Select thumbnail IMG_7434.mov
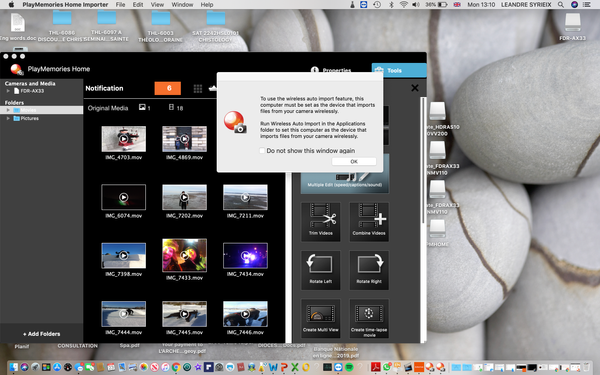This screenshot has height=375, width=600. point(245,256)
